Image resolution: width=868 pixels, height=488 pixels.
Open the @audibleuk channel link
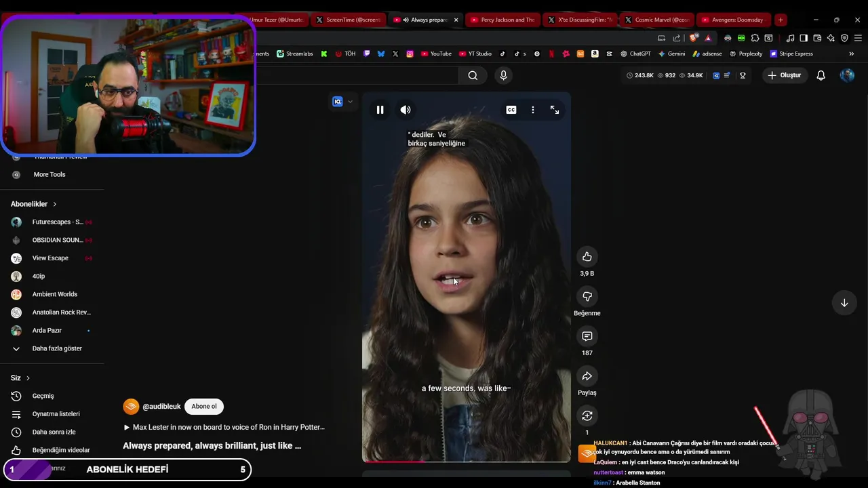(x=161, y=407)
